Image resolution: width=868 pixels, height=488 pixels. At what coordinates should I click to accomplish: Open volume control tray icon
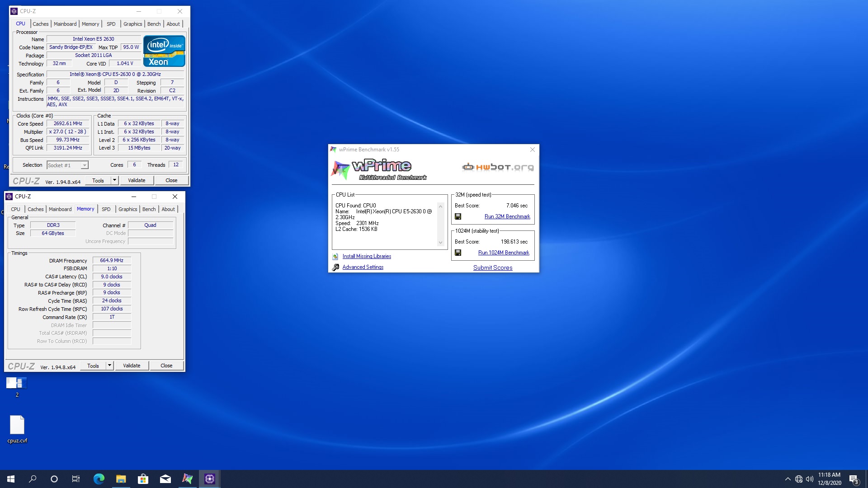click(x=809, y=479)
